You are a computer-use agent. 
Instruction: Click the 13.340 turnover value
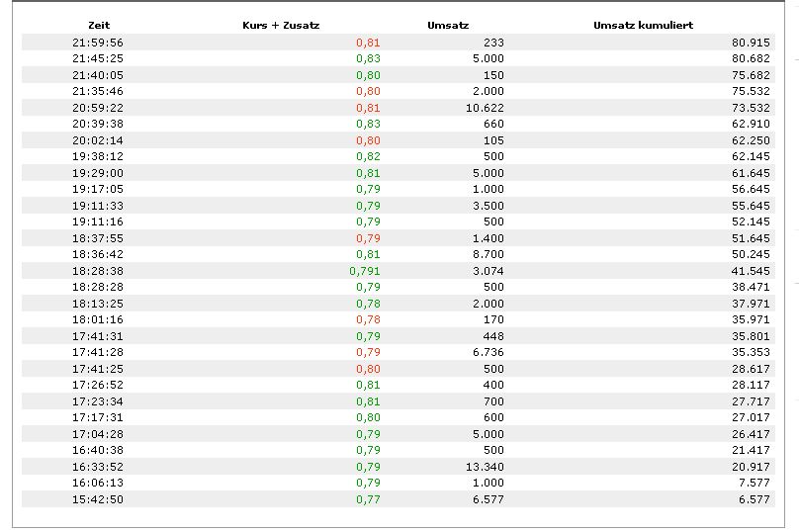coord(485,467)
